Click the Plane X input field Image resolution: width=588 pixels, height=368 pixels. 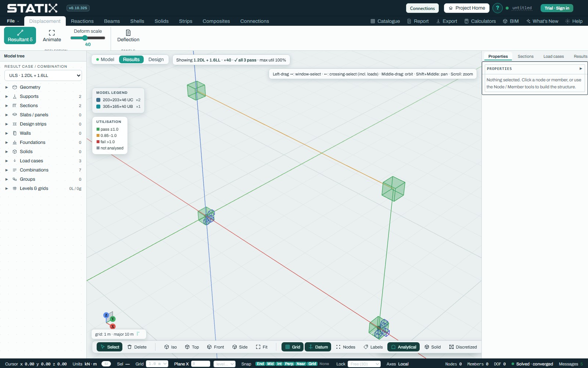click(x=201, y=364)
